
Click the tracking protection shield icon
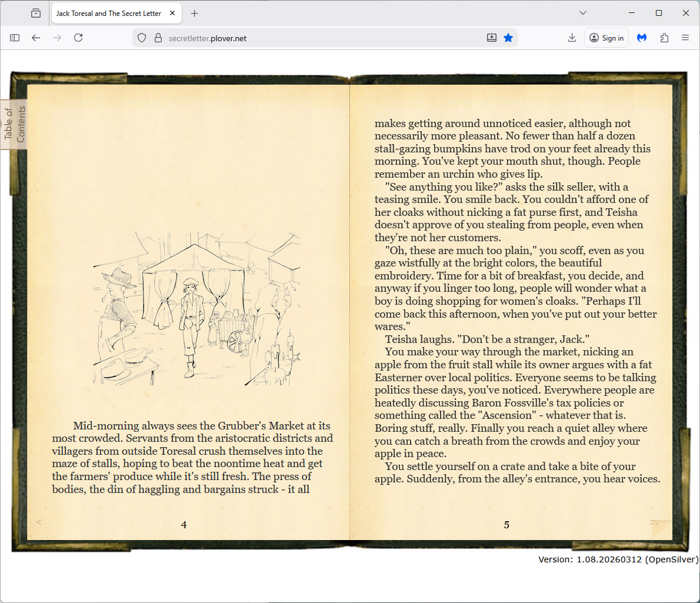point(142,38)
